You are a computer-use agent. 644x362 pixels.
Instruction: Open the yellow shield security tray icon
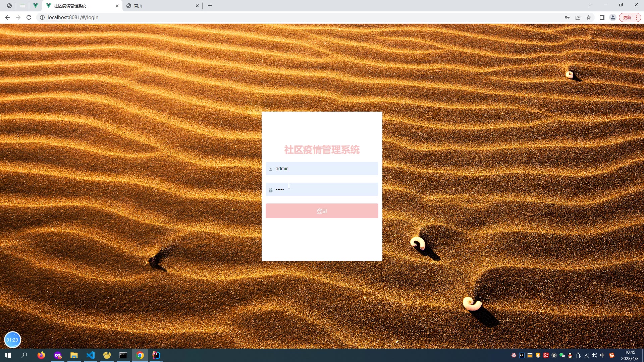coord(538,355)
